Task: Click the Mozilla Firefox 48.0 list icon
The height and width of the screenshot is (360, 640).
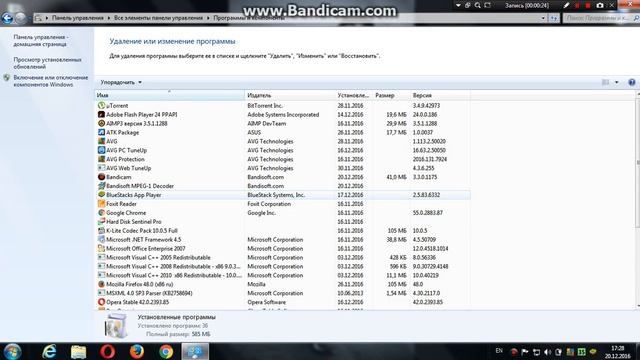Action: [101, 284]
